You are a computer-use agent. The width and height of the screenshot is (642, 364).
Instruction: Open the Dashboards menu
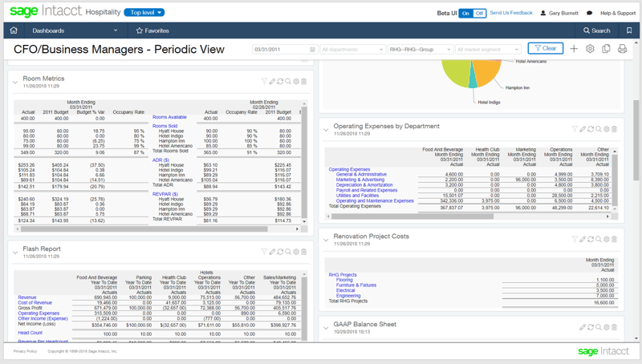pos(74,30)
